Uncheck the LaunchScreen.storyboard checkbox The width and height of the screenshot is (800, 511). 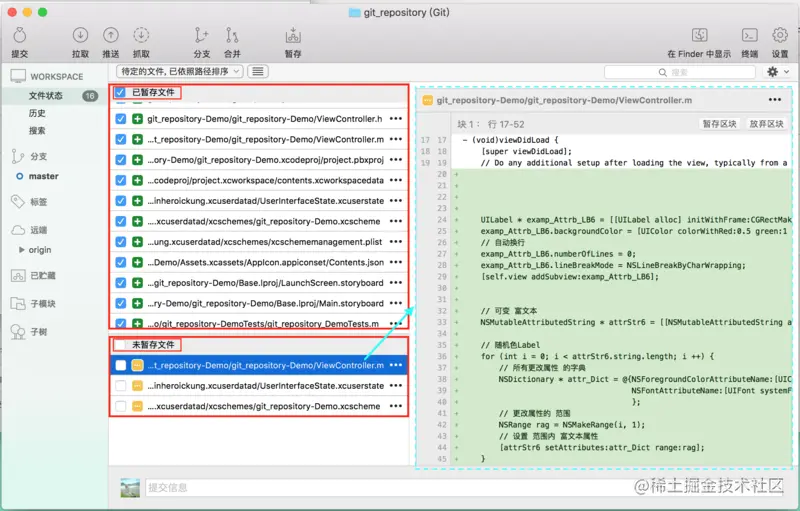(x=120, y=283)
